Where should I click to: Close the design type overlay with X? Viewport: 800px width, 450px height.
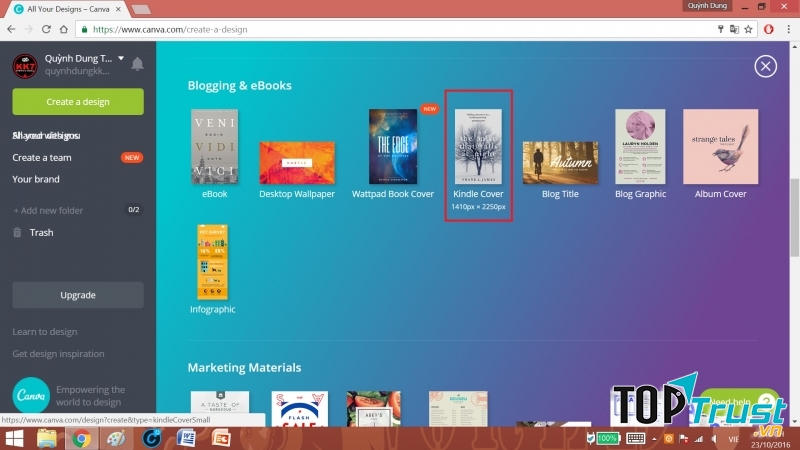click(x=765, y=67)
